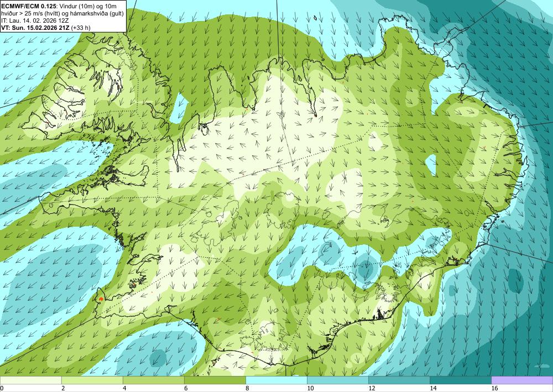Image resolution: width=553 pixels, height=392 pixels.
Task: Click the 6–8 darker green legend swatch
Action: pos(215,380)
